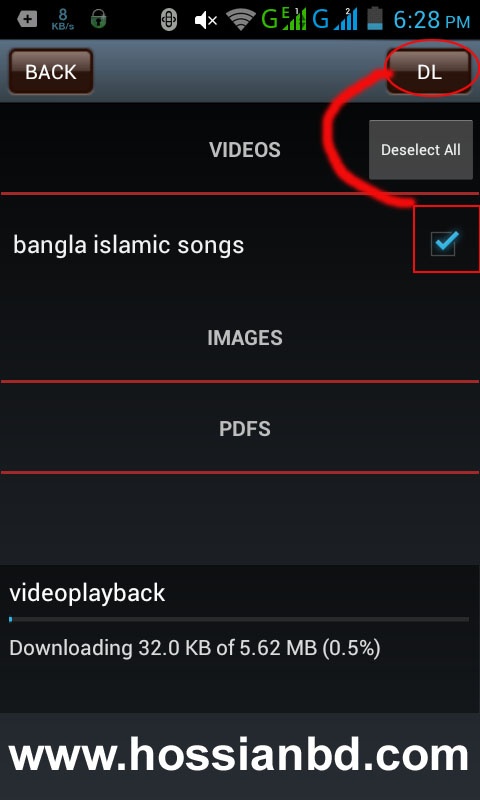The image size is (480, 800).
Task: Tap the green lock icon in status bar
Action: [x=98, y=20]
